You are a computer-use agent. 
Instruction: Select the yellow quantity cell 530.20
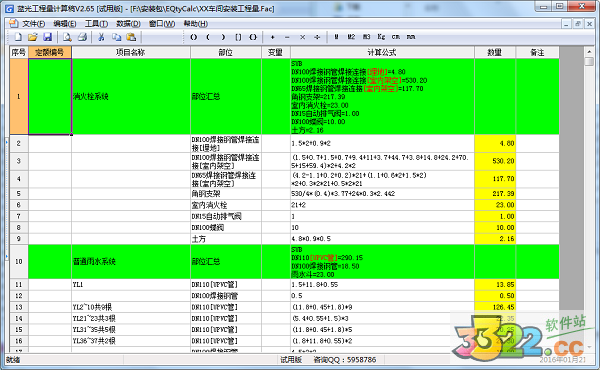[x=495, y=161]
